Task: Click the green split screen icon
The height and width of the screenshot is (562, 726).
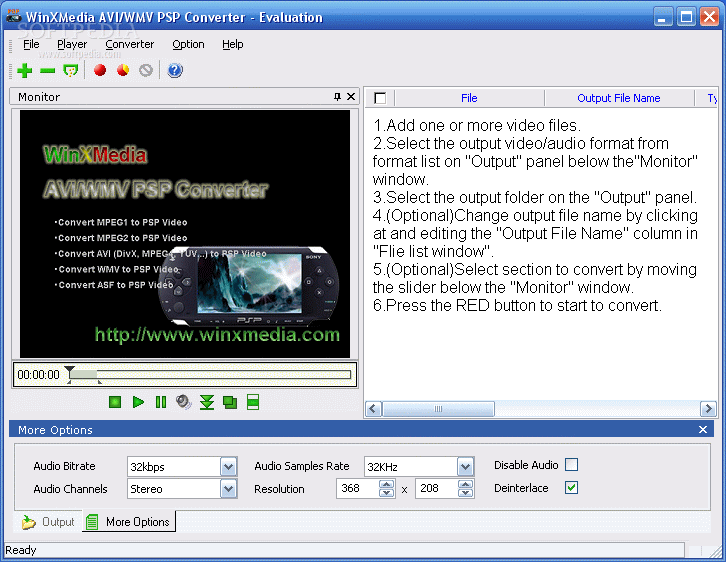Action: pos(253,402)
